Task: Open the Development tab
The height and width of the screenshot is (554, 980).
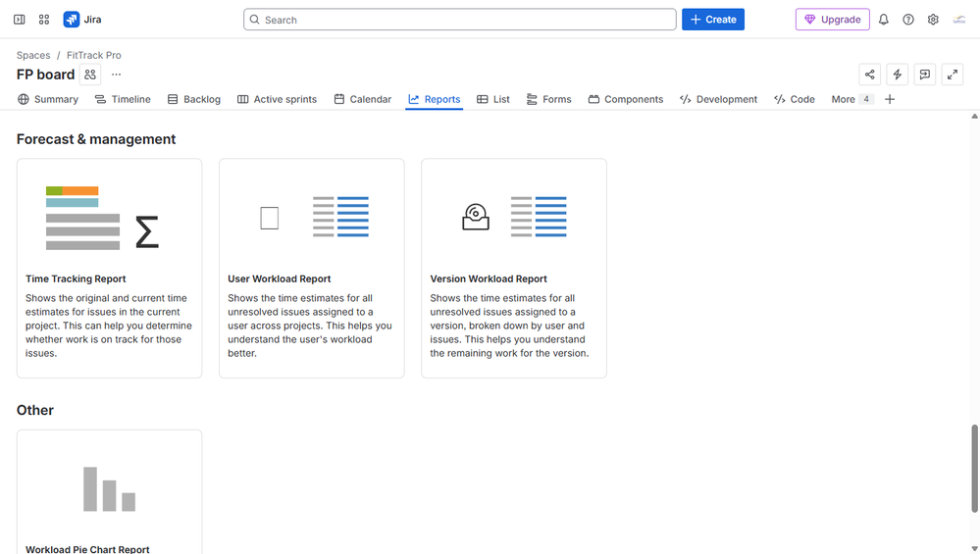Action: pos(718,99)
